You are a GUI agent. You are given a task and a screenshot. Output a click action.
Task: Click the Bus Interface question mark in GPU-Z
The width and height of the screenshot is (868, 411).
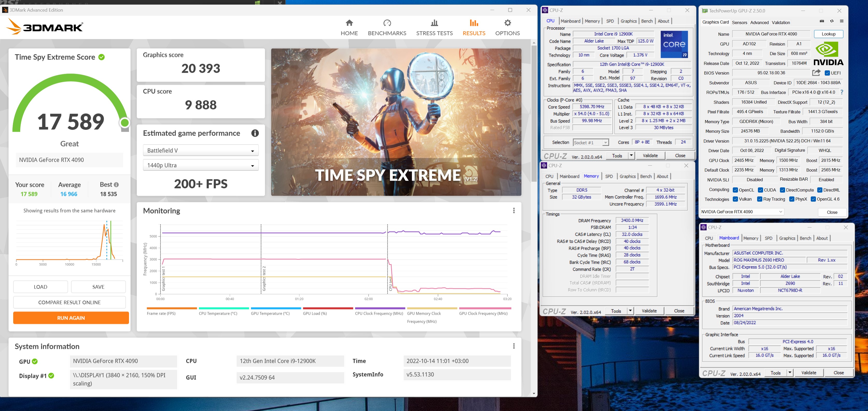(x=842, y=92)
